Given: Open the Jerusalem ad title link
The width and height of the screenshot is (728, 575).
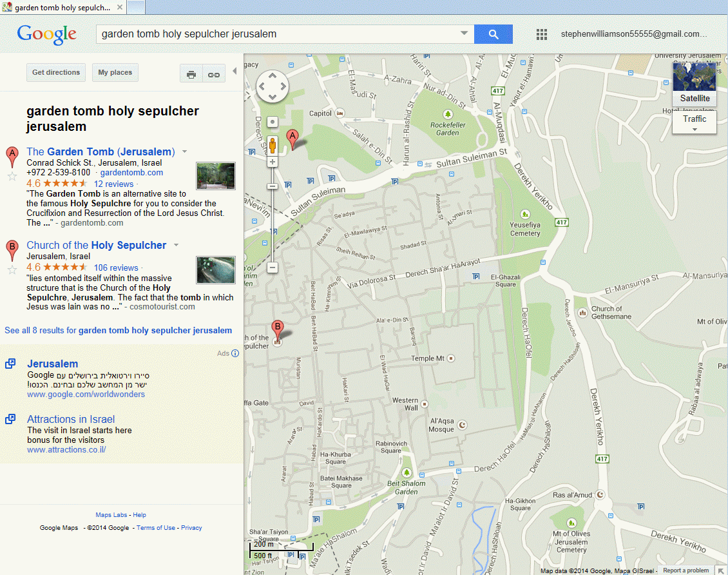Looking at the screenshot, I should click(x=52, y=364).
